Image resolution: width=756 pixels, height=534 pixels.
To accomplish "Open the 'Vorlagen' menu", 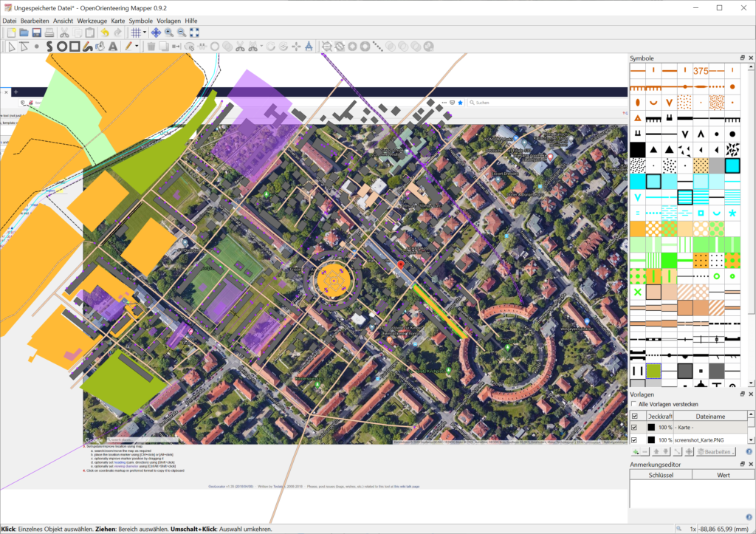I will [x=170, y=21].
